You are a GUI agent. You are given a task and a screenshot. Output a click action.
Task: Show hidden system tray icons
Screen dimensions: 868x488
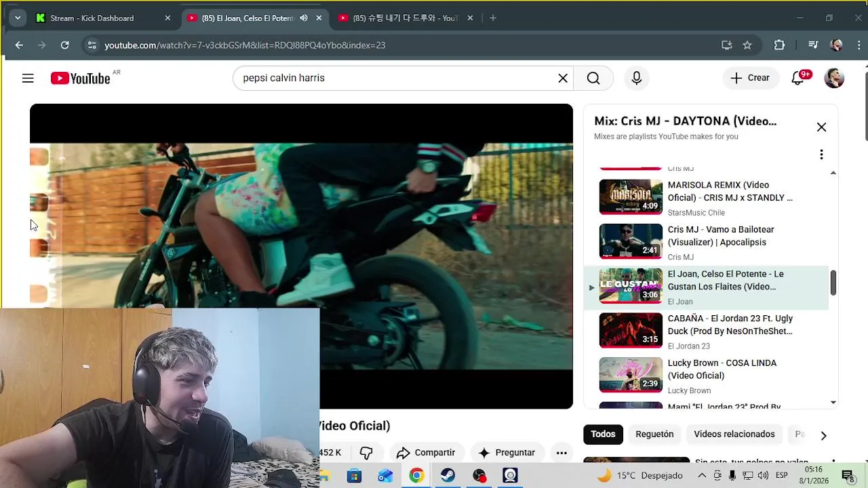click(x=702, y=476)
